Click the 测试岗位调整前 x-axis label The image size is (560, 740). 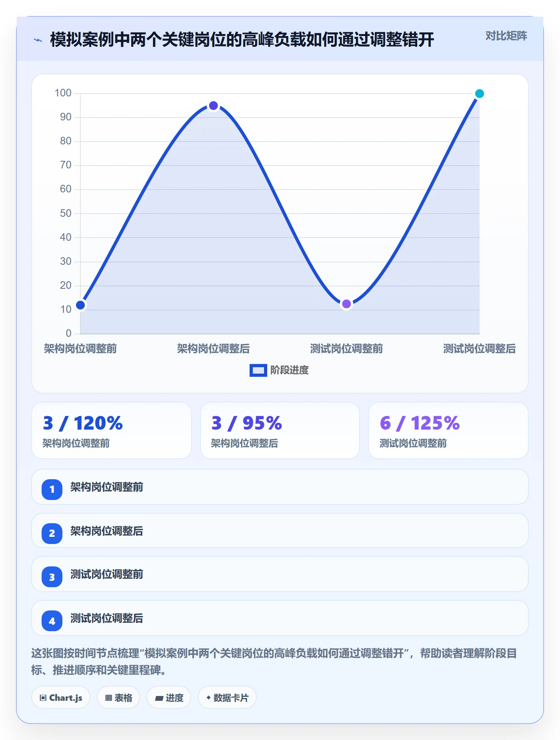pos(346,349)
